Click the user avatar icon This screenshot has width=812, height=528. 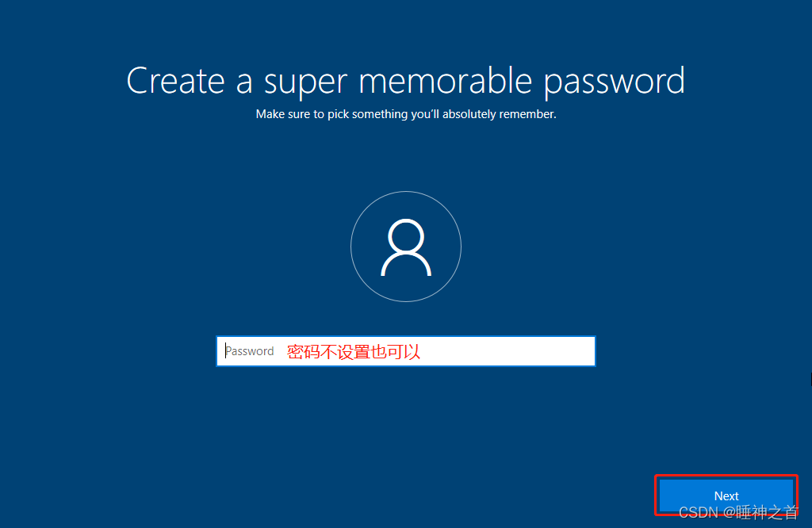406,247
